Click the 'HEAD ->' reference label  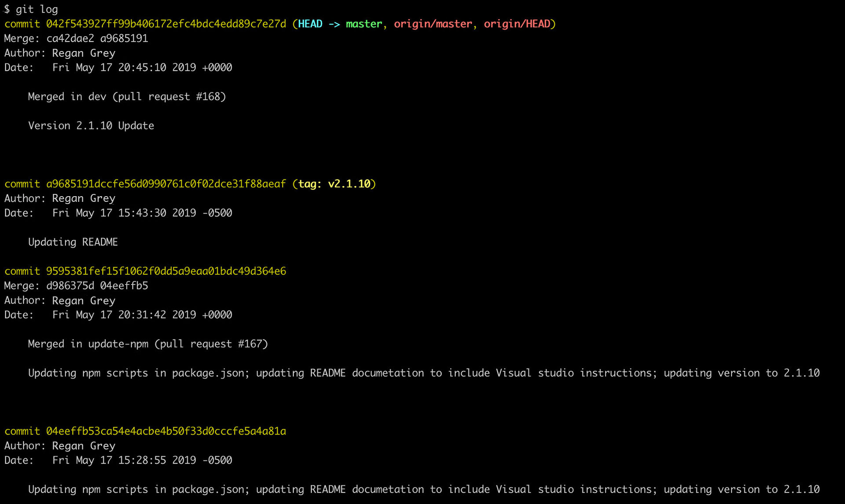(319, 24)
